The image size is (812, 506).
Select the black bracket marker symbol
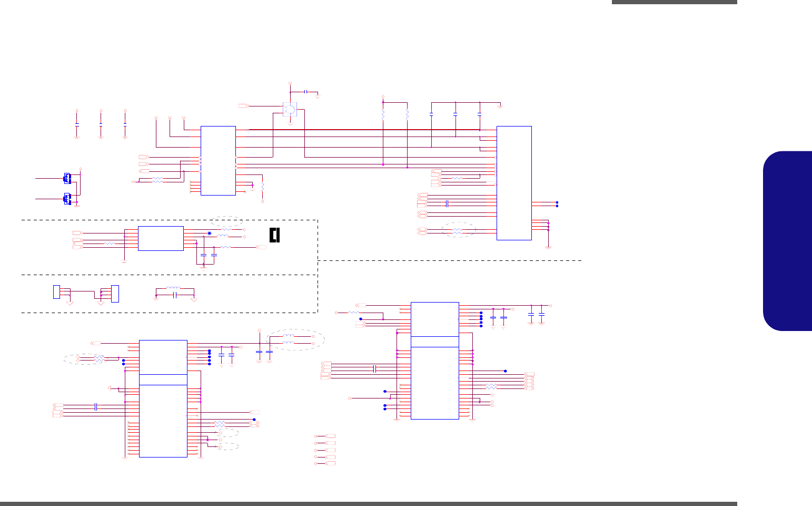274,235
